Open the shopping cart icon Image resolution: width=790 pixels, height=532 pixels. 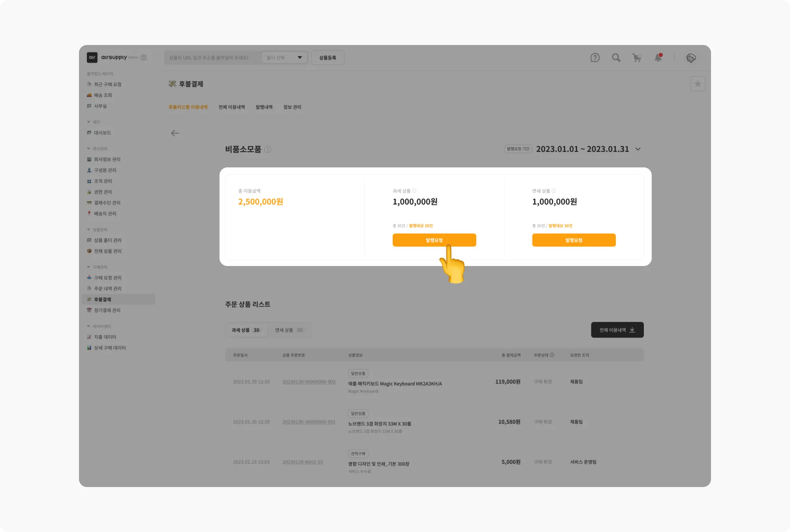637,58
